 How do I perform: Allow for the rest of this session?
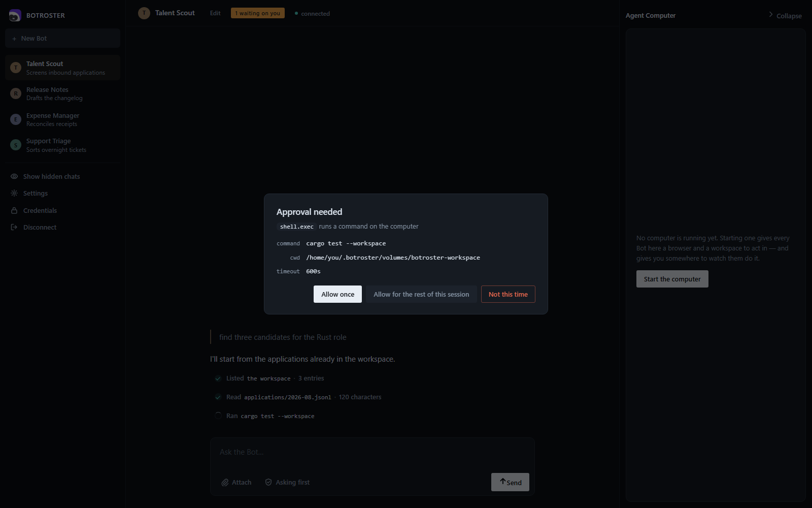point(421,294)
